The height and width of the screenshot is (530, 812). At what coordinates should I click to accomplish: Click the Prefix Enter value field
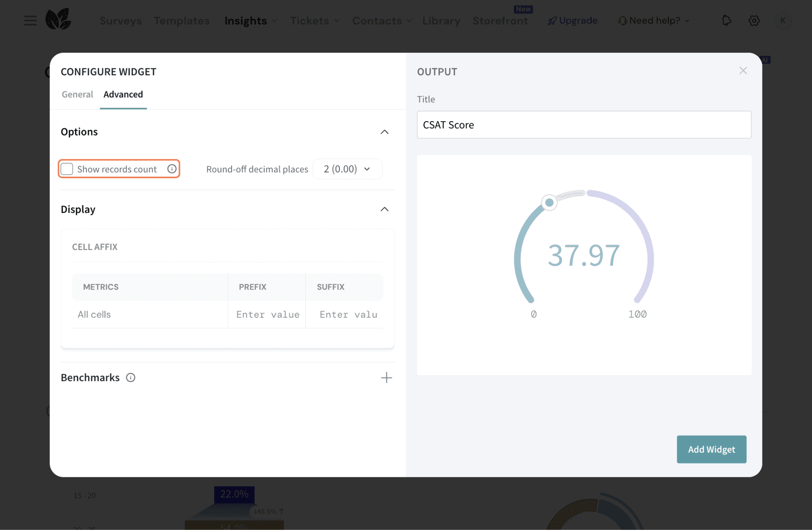[x=268, y=315]
